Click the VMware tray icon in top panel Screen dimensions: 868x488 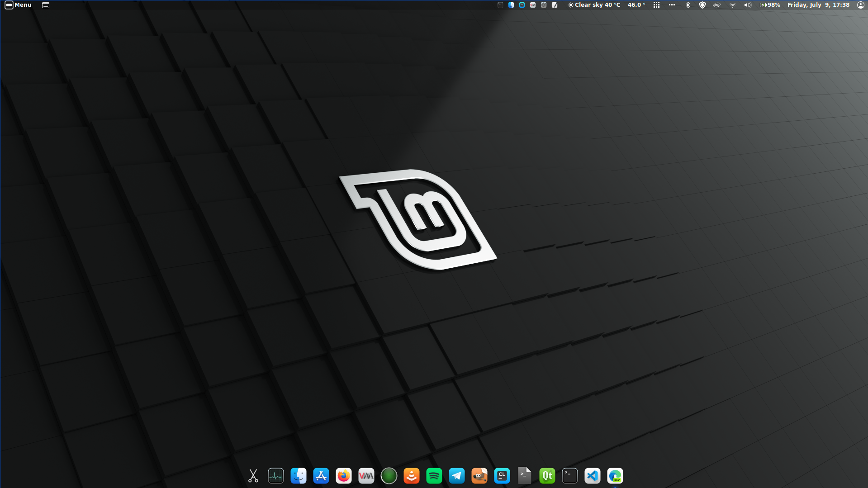coord(533,5)
